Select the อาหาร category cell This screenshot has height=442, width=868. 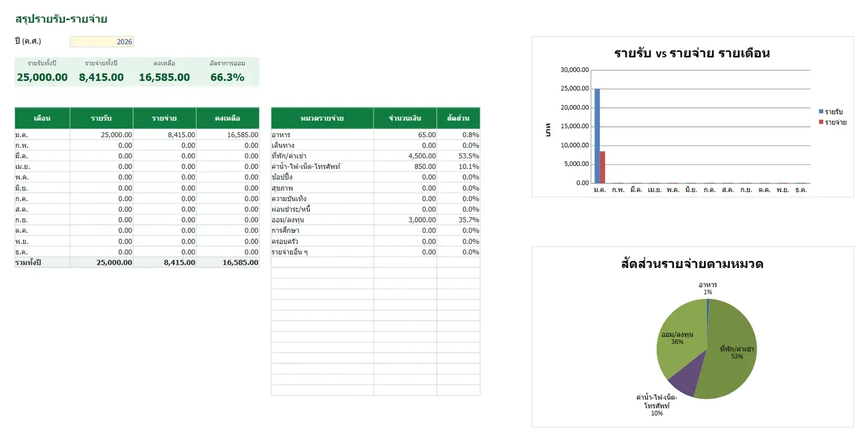pos(322,134)
